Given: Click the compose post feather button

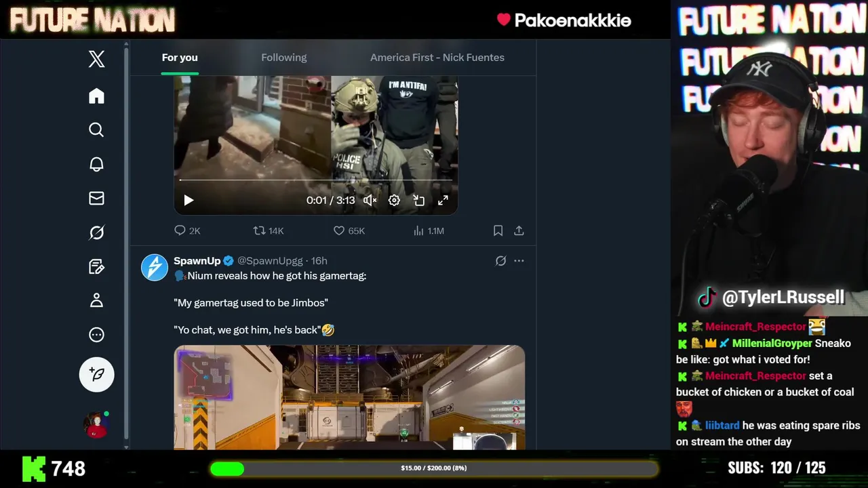Looking at the screenshot, I should [96, 374].
